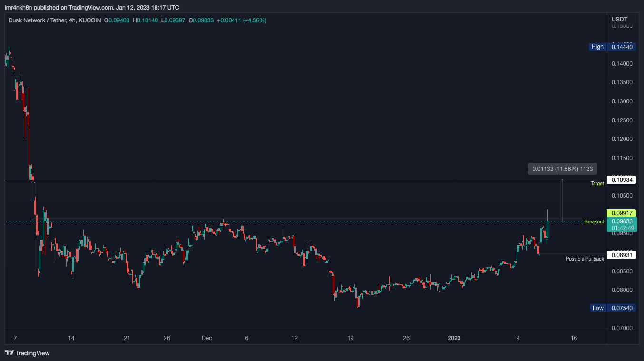644x361 pixels.
Task: Select the High price label 0.14440
Action: (622, 47)
